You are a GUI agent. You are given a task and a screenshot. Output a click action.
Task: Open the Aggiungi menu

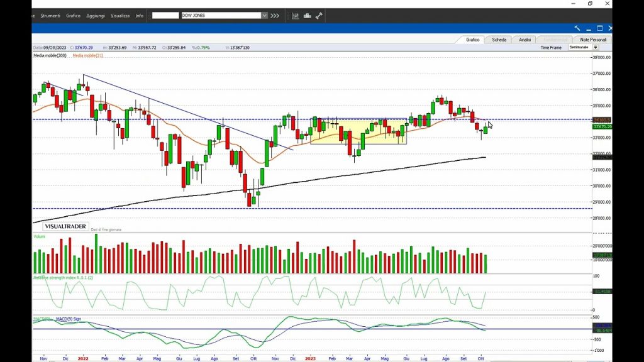tap(96, 16)
